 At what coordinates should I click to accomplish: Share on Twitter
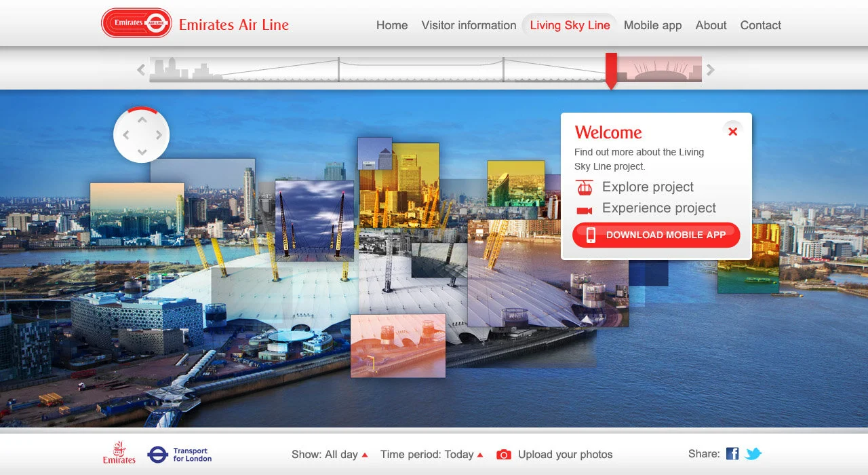tap(753, 454)
